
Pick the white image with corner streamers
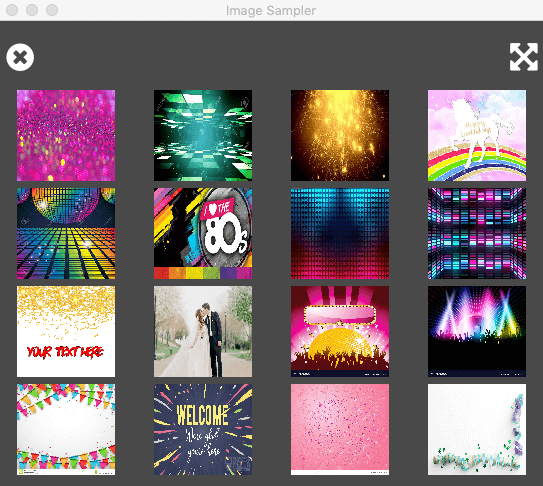click(x=477, y=430)
